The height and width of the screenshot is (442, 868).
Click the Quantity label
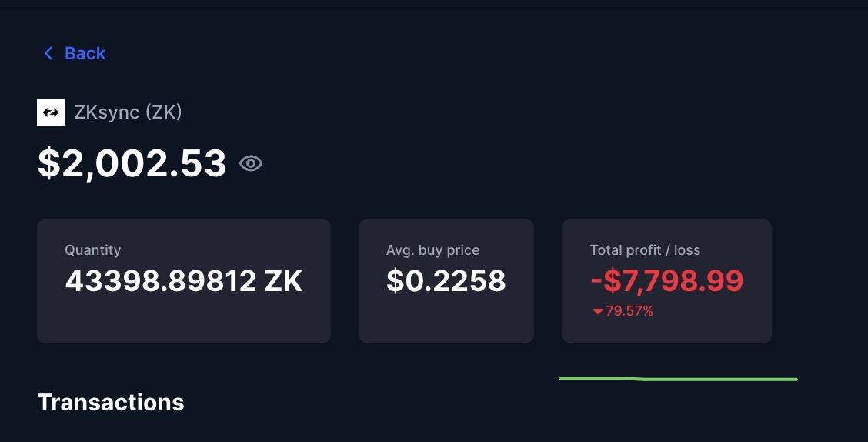(92, 250)
